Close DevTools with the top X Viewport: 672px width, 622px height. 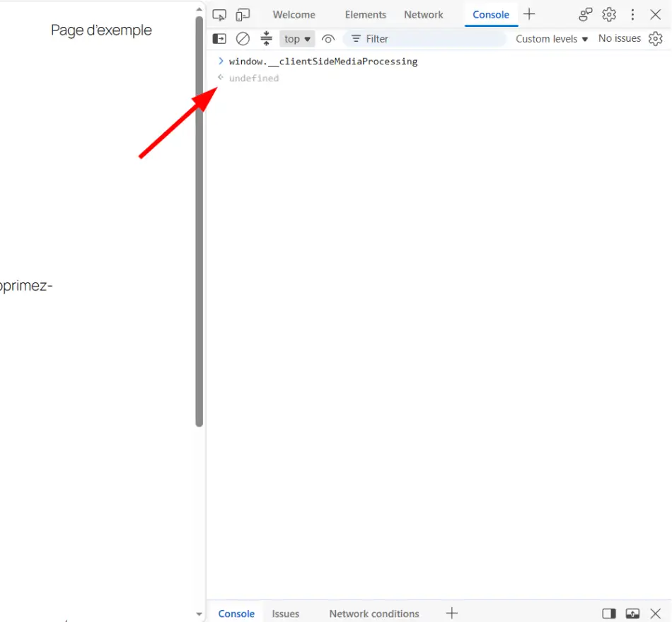655,15
